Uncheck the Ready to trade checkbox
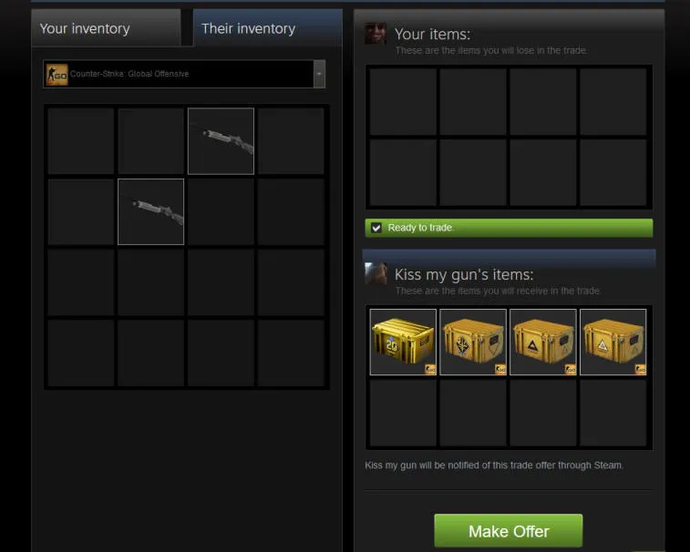Image resolution: width=690 pixels, height=552 pixels. [376, 228]
